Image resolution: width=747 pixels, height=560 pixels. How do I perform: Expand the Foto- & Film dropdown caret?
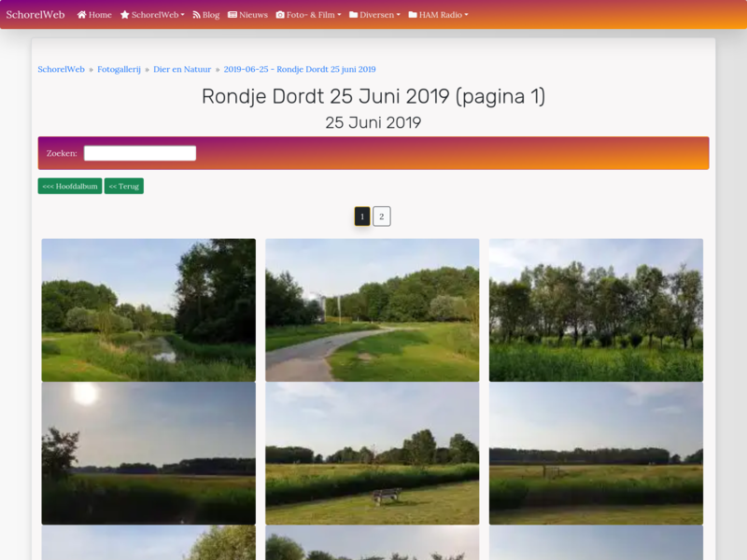339,15
